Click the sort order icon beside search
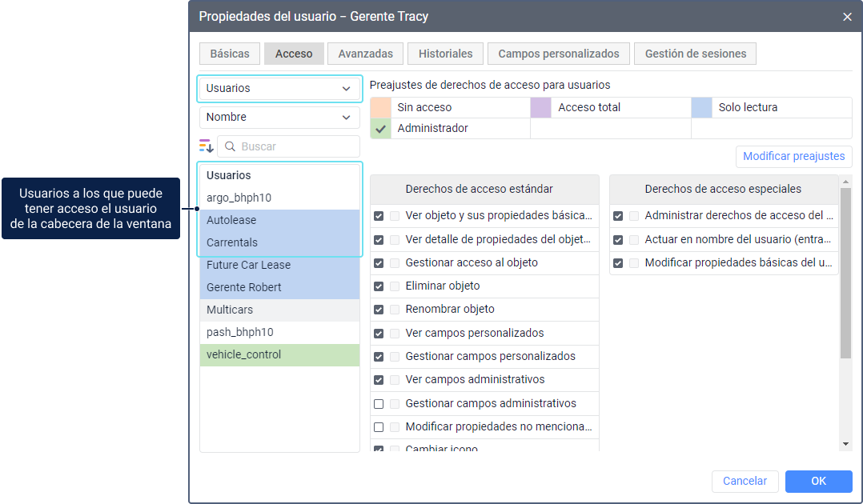This screenshot has width=863, height=504. (x=207, y=146)
